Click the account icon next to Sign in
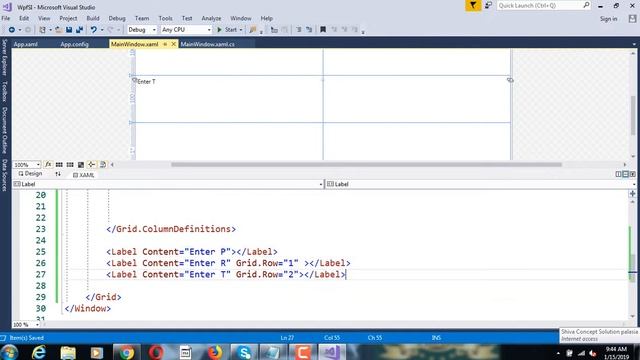640x360 pixels. tap(632, 19)
